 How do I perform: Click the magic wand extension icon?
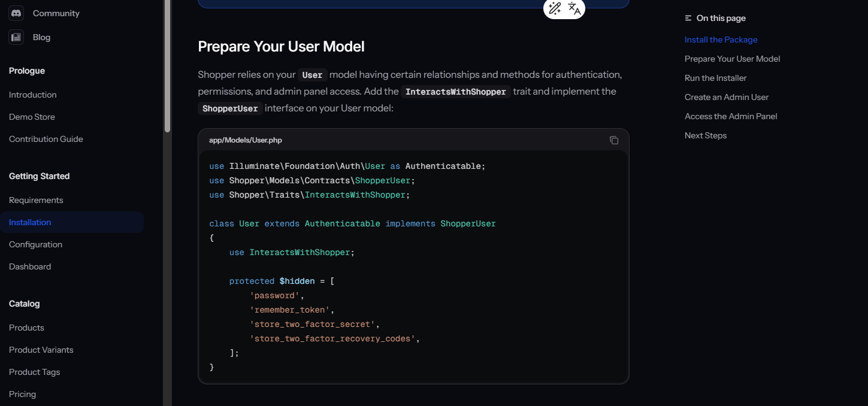pyautogui.click(x=555, y=8)
